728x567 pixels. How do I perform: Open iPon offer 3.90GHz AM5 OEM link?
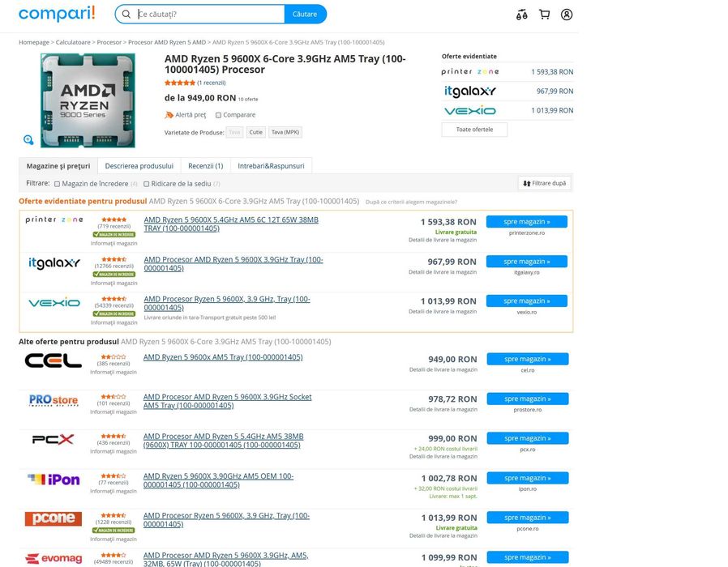[218, 480]
